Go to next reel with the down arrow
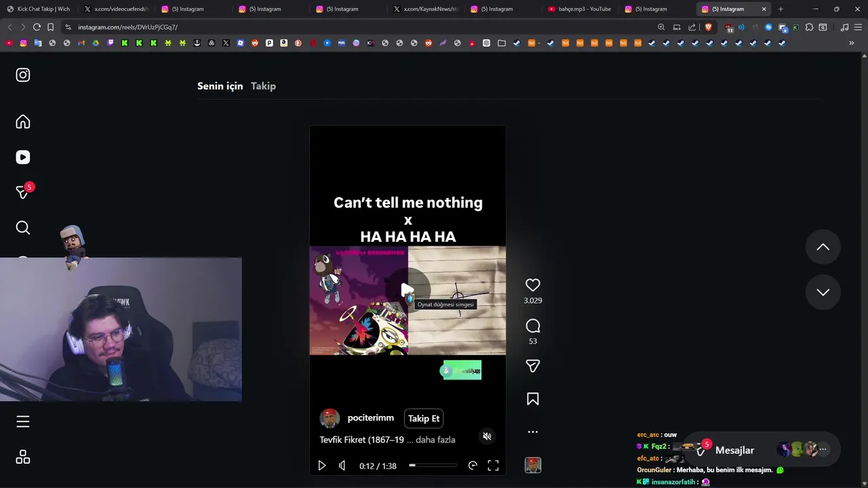Viewport: 868px width, 488px height. pos(823,292)
